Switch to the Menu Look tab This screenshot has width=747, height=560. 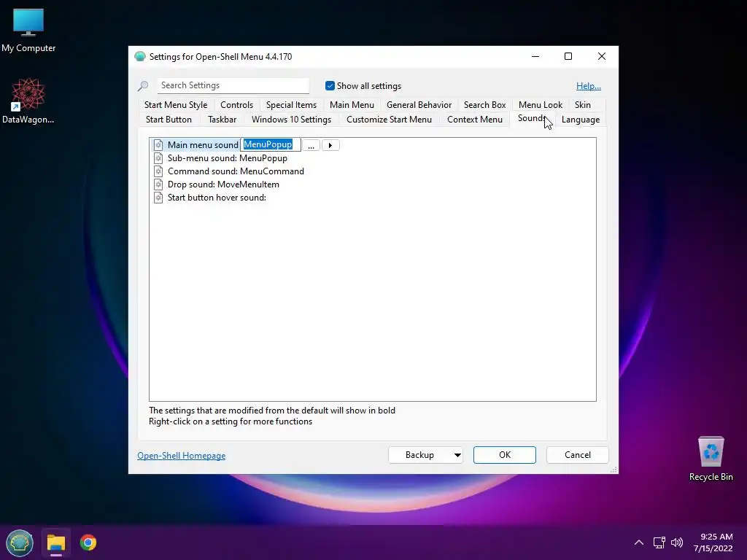541,105
